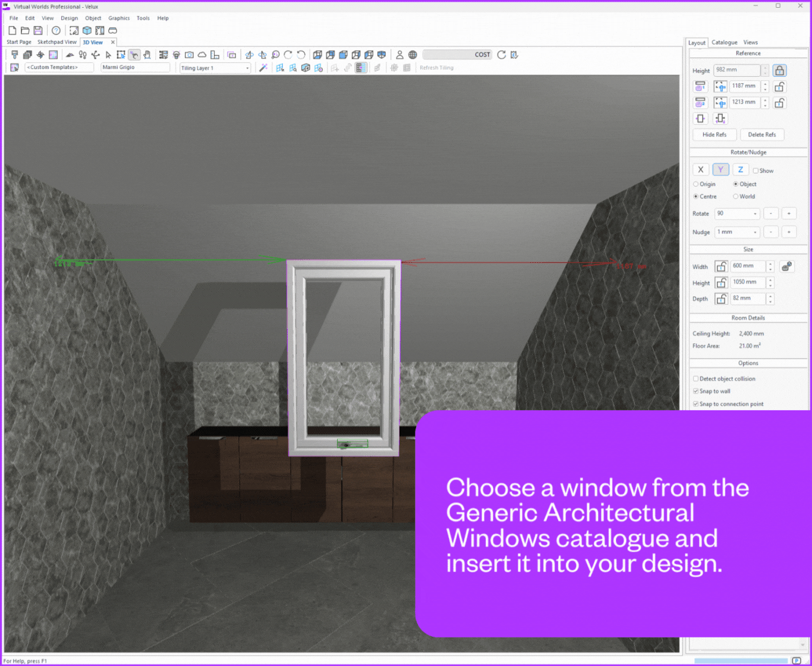This screenshot has height=666, width=812.
Task: Click the Width lock icon
Action: point(721,266)
